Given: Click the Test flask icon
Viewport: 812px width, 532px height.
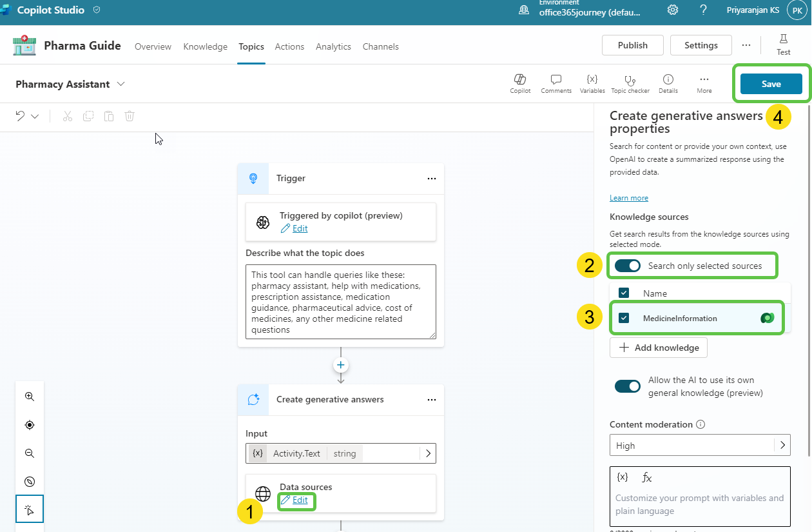Looking at the screenshot, I should [783, 40].
